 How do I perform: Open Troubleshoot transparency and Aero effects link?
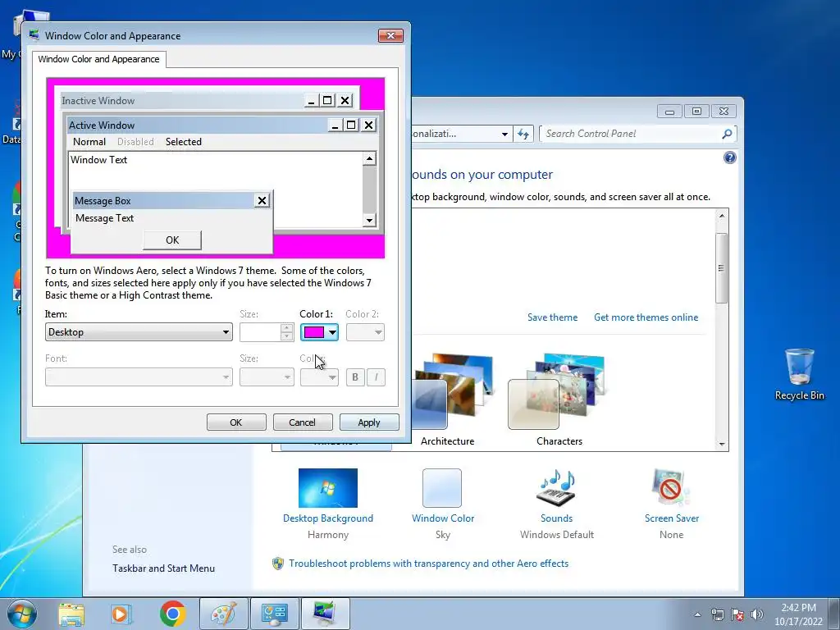(x=428, y=564)
